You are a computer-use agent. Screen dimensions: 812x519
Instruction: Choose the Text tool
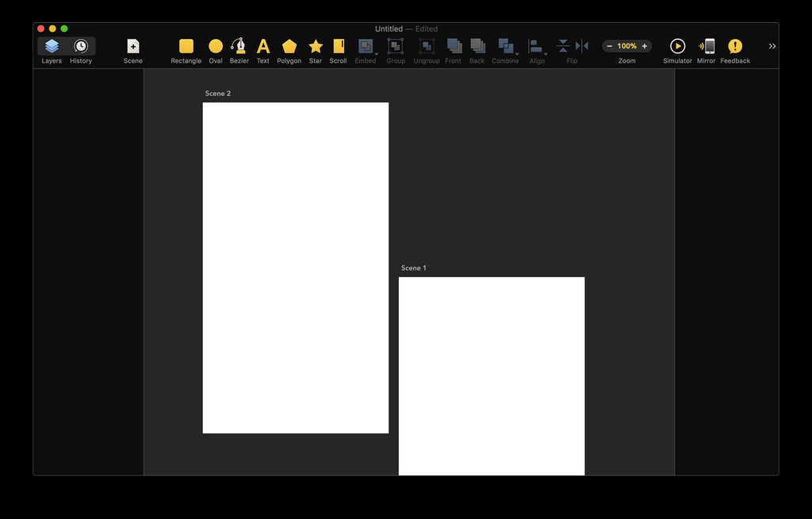point(263,47)
